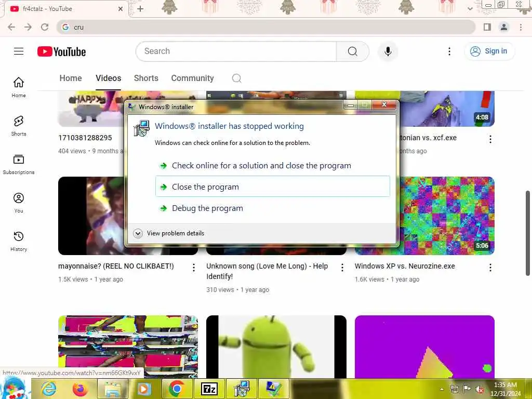Open the yellow warning taskbar program
Image resolution: width=532 pixels, height=399 pixels.
[273, 389]
